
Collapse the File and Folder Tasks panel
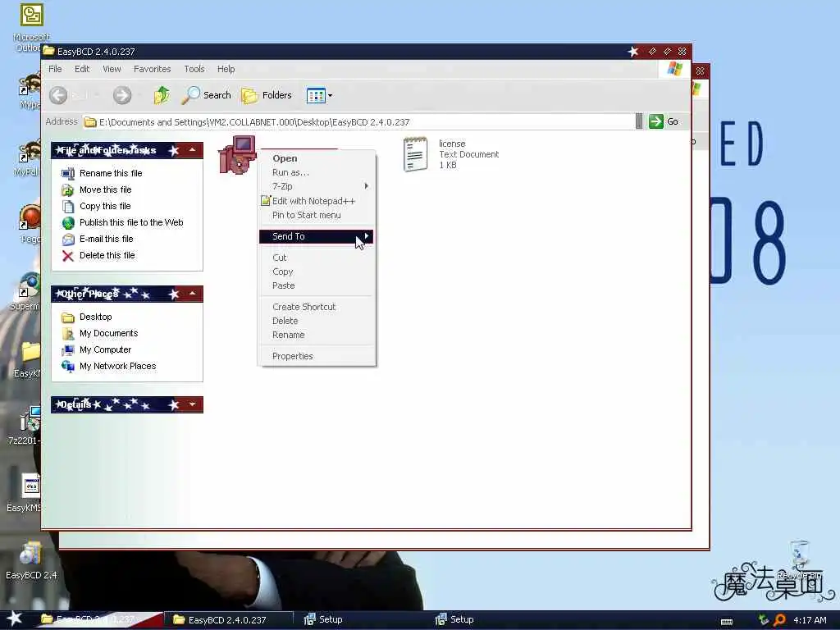point(192,150)
